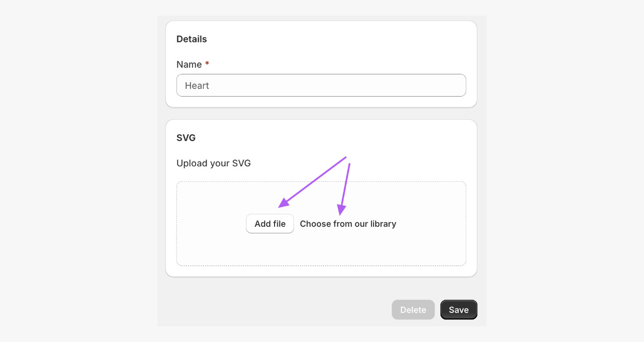Click the red required asterisk
The width and height of the screenshot is (644, 342).
click(x=207, y=64)
